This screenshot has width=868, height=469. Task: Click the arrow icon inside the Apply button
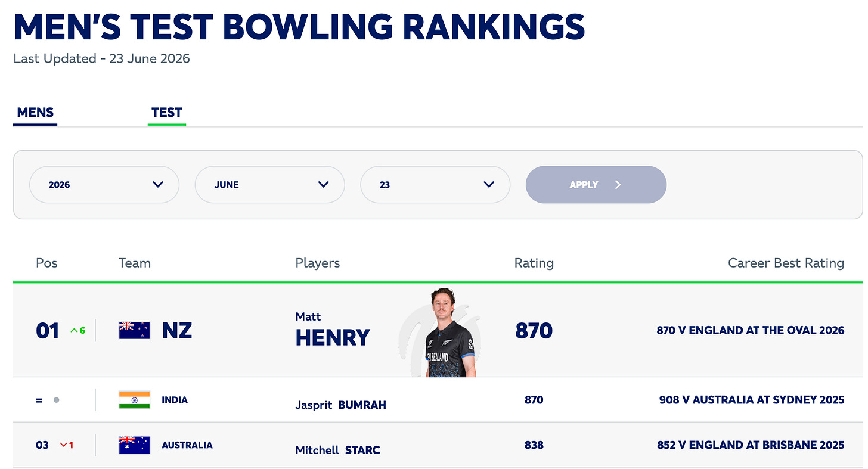(x=618, y=185)
